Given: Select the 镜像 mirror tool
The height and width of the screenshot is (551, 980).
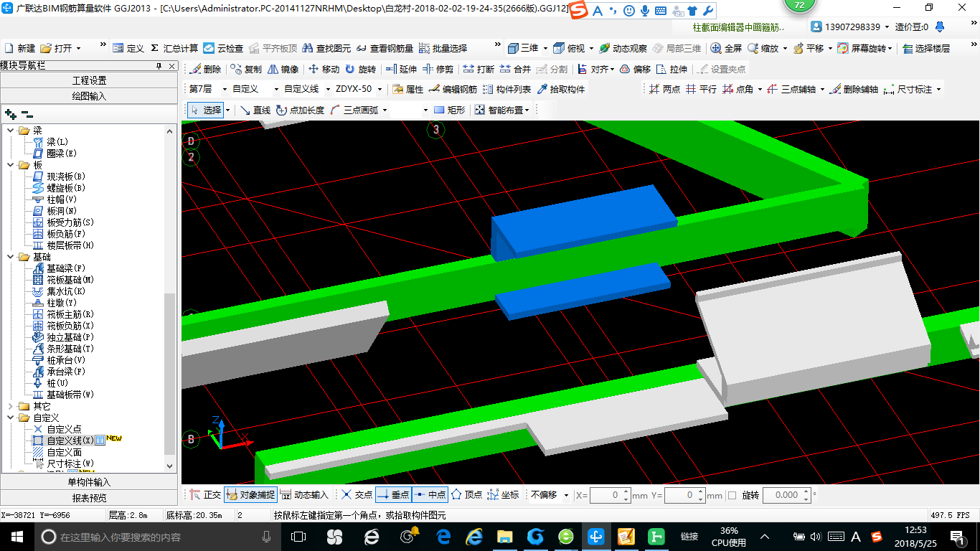Looking at the screenshot, I should tap(283, 69).
